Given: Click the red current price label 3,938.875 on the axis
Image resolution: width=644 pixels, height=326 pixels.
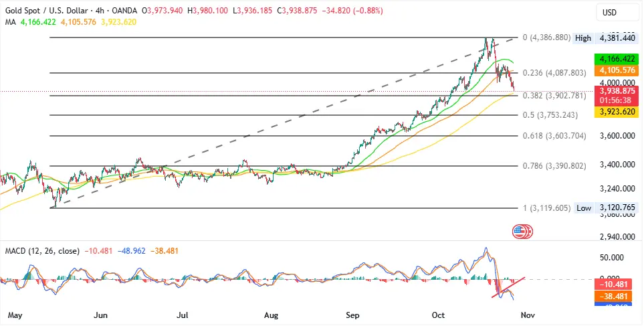Looking at the screenshot, I should pos(616,90).
